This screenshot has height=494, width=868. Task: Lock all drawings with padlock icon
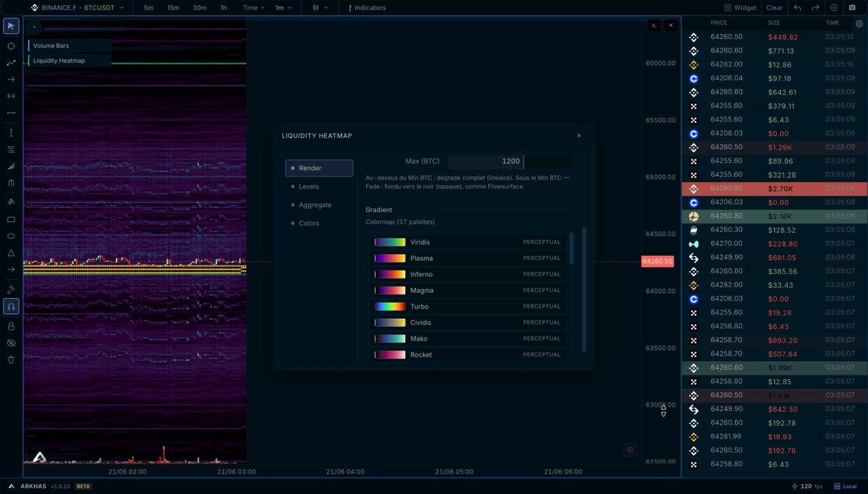(x=11, y=326)
